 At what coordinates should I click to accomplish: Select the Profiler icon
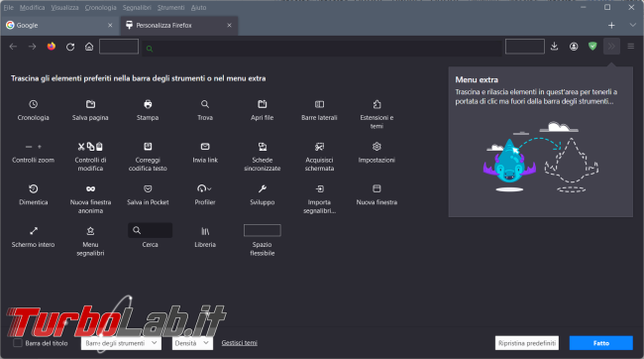[x=204, y=188]
